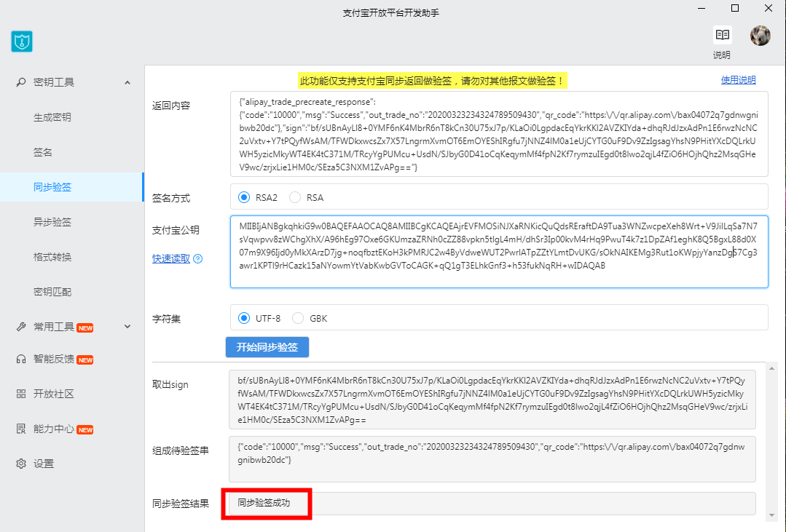
Task: Click into the 返回内容 text area
Action: tap(499, 134)
